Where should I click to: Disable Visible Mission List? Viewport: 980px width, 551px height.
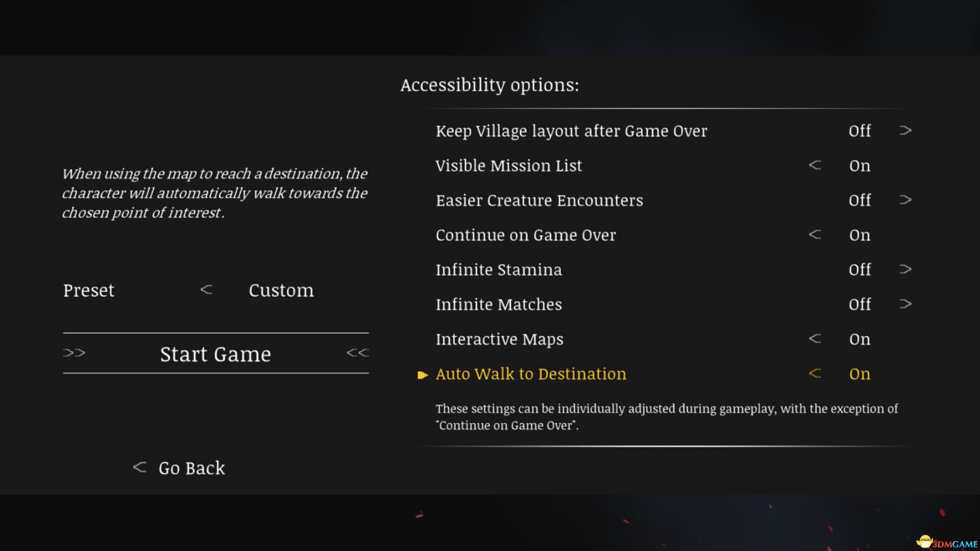coord(815,165)
